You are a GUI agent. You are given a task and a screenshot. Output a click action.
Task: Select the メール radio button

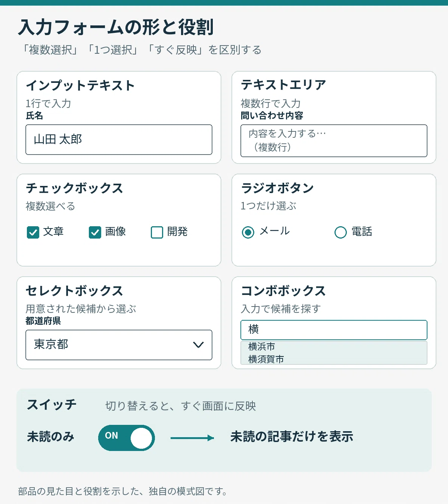(x=248, y=232)
